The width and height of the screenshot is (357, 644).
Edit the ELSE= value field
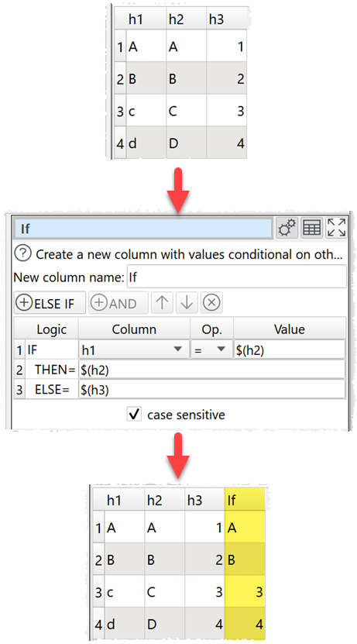pos(211,390)
